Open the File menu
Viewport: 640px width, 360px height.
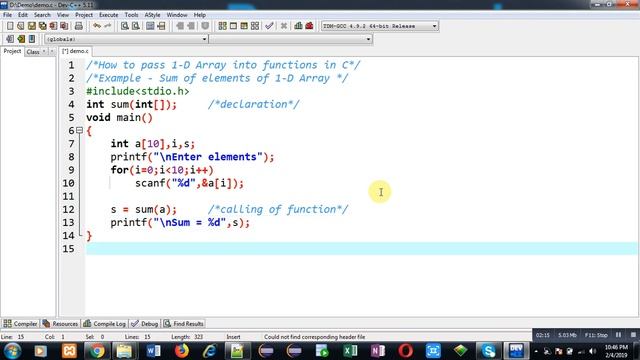tap(7, 15)
